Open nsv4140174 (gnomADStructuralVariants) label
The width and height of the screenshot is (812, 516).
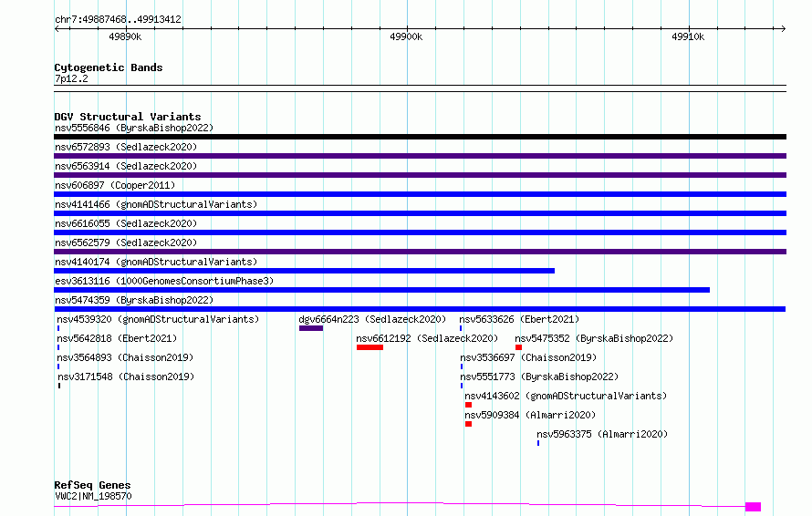coord(156,262)
